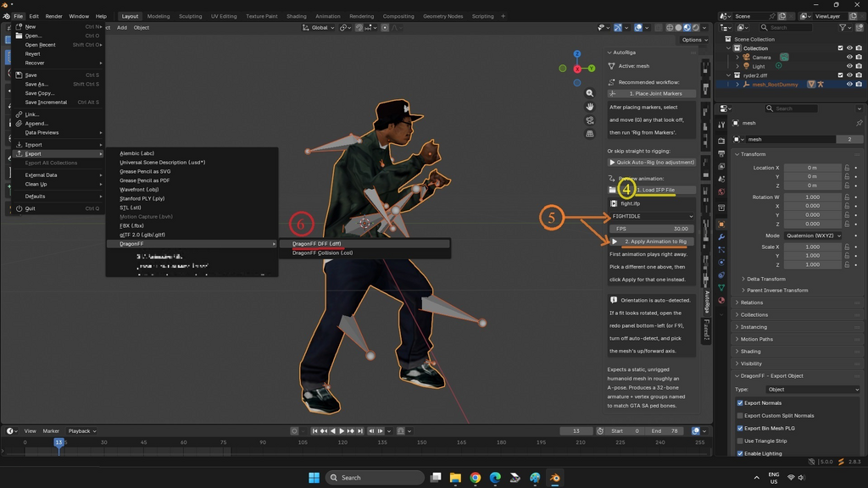
Task: Click the viewport zoom magnifier icon
Action: tap(590, 93)
